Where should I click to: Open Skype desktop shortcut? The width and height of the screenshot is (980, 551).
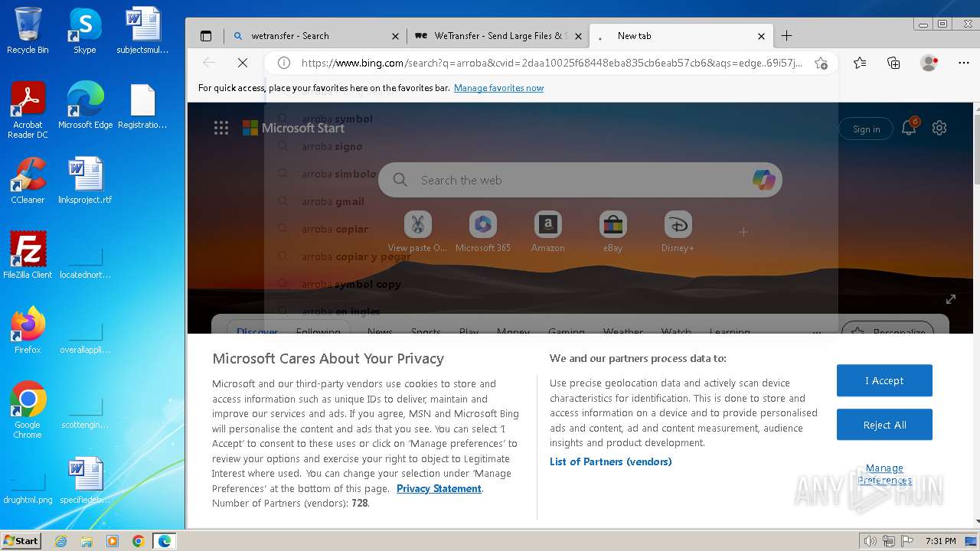click(84, 31)
